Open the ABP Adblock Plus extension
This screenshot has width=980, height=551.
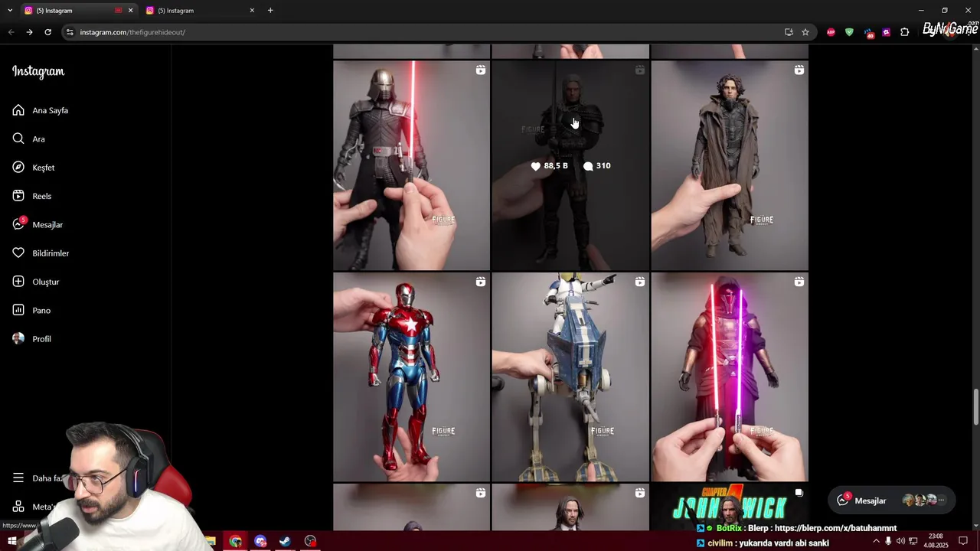(831, 32)
